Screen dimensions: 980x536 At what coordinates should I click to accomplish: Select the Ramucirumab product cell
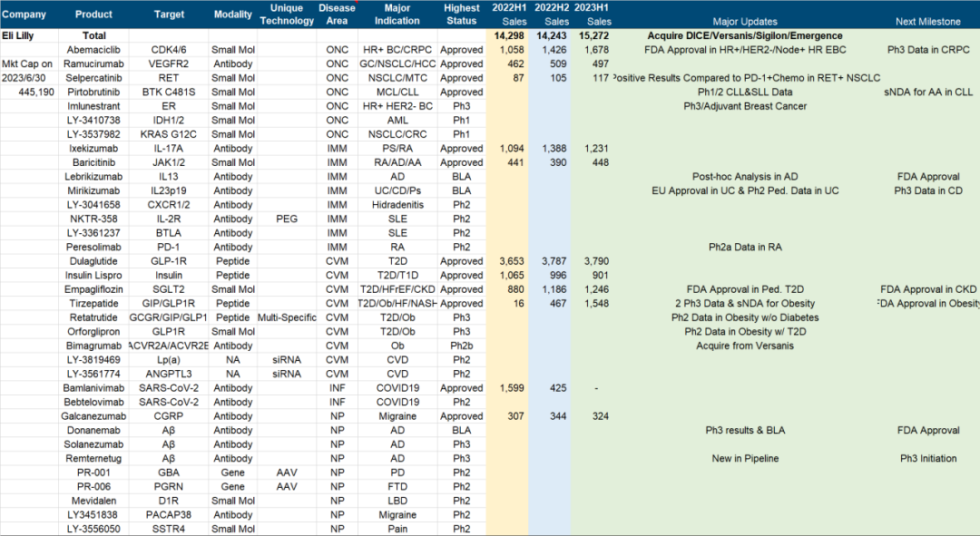pyautogui.click(x=93, y=63)
